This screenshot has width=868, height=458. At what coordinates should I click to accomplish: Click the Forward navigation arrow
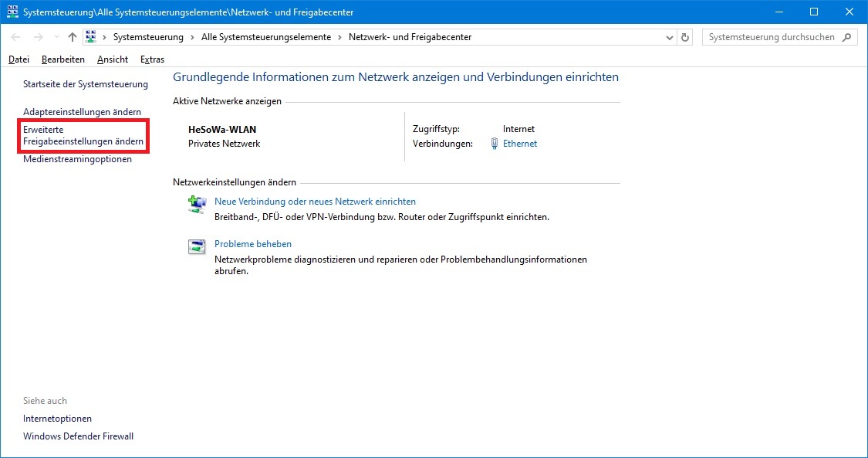(x=39, y=37)
